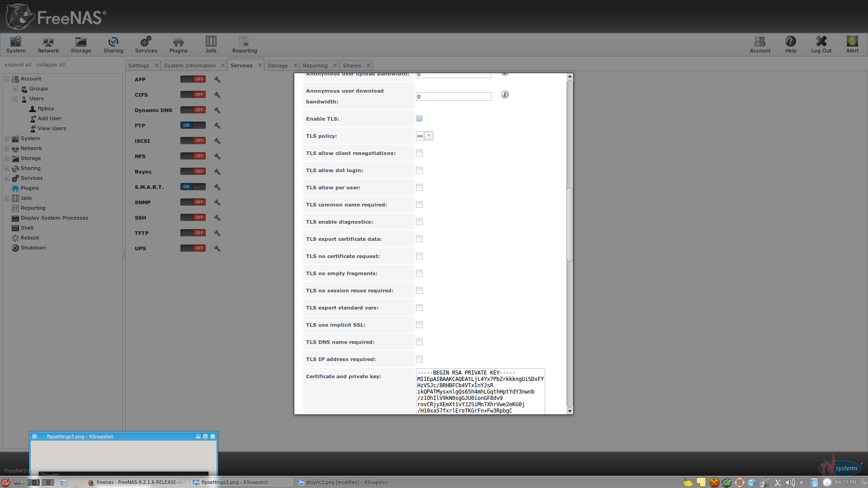Click the expand all link
This screenshot has width=868, height=488.
pos(18,65)
